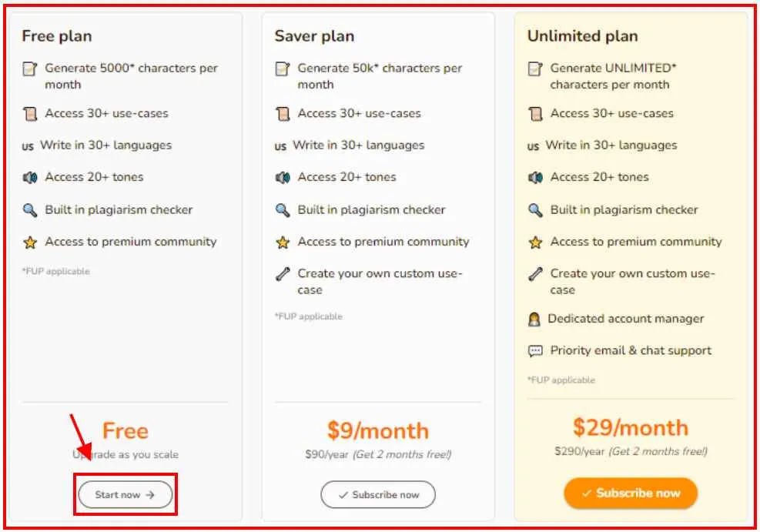
Task: Click the key icon beside 'Create your own custom use-case'
Action: click(283, 273)
